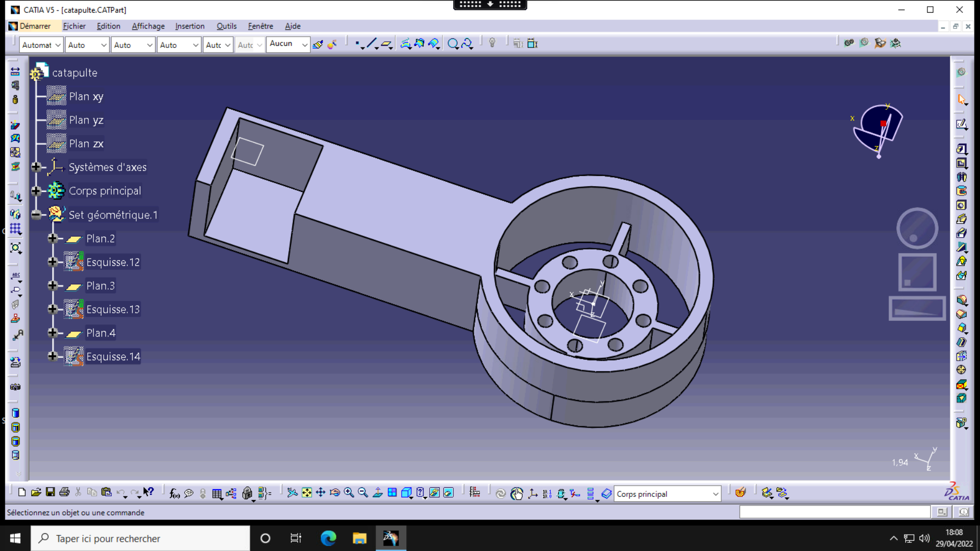Click the command input field in status bar
This screenshot has width=980, height=551.
click(x=835, y=512)
